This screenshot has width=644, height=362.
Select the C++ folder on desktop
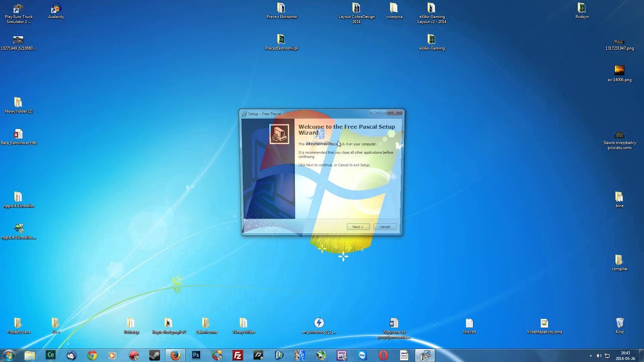point(56,326)
